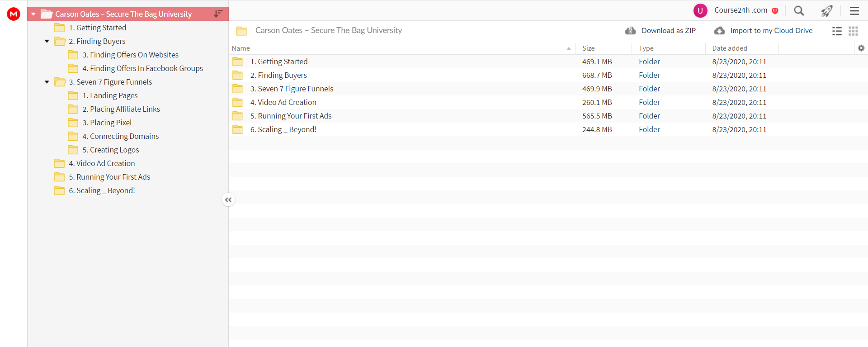Collapse the 2. Finding Buyers tree folder
Viewport: 868px width, 347px height.
[47, 41]
